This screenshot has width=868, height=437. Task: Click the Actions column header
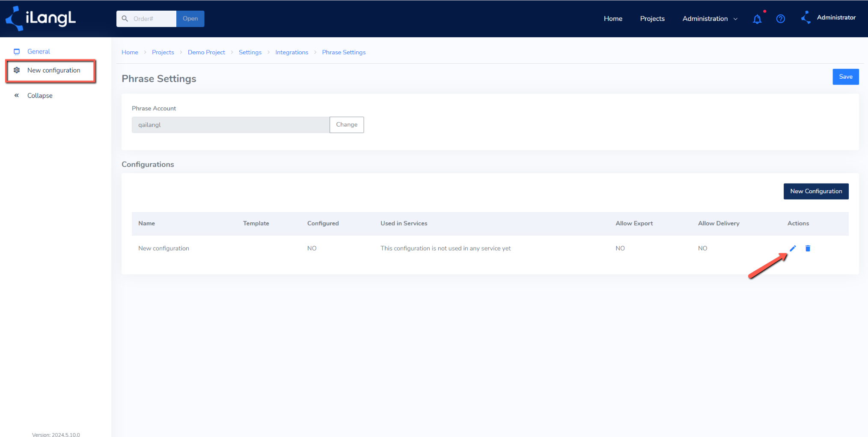pos(798,223)
